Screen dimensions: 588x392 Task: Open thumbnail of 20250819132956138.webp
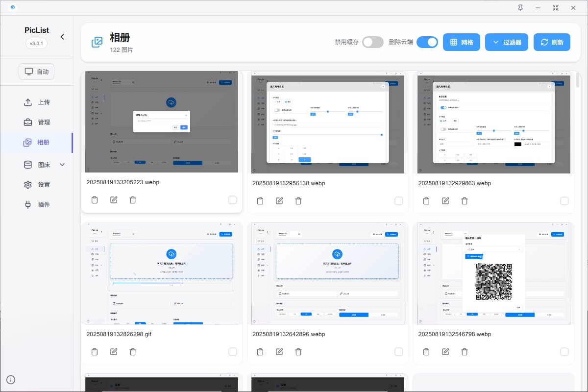click(328, 122)
